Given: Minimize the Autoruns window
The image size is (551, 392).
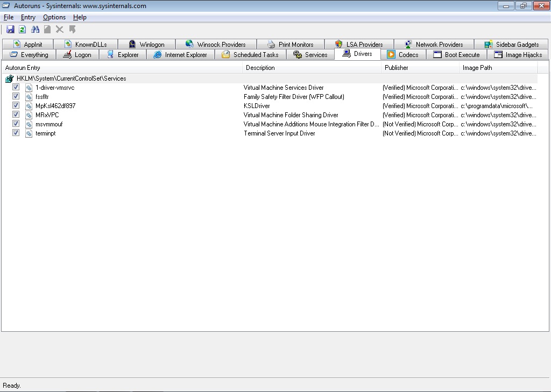Looking at the screenshot, I should tap(506, 6).
